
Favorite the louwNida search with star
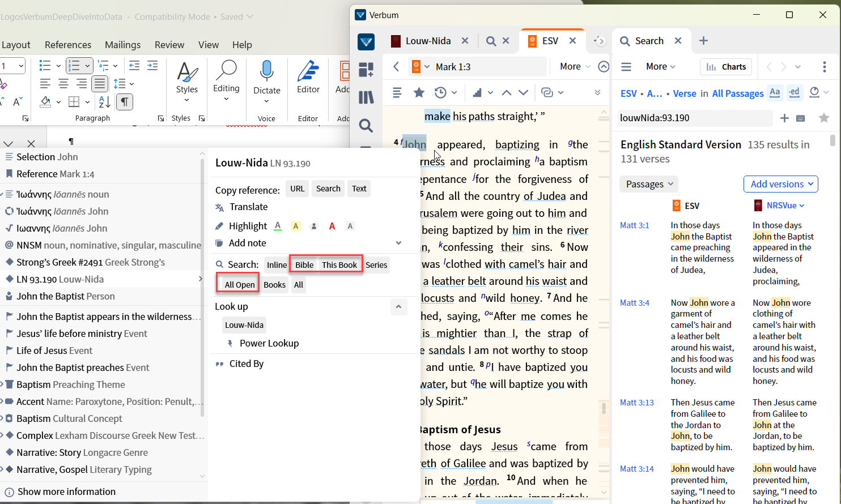(x=824, y=118)
